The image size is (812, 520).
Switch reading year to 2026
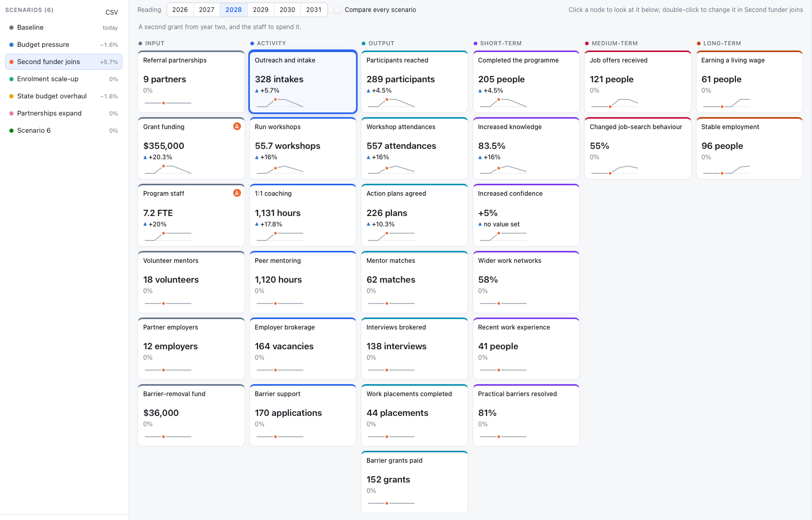pos(180,10)
